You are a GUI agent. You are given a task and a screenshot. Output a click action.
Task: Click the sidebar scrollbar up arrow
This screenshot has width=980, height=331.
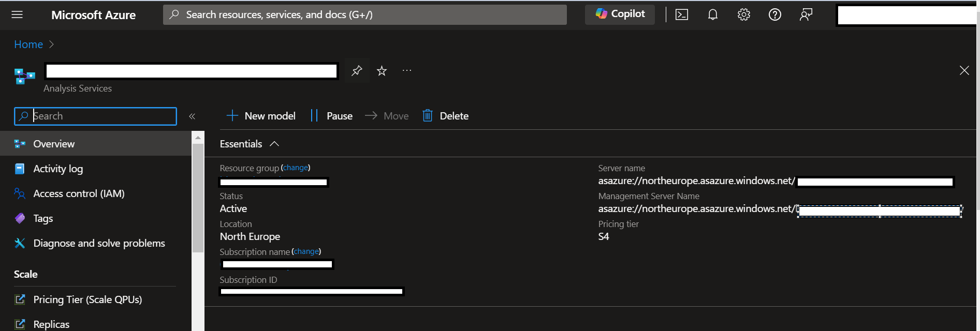(198, 137)
